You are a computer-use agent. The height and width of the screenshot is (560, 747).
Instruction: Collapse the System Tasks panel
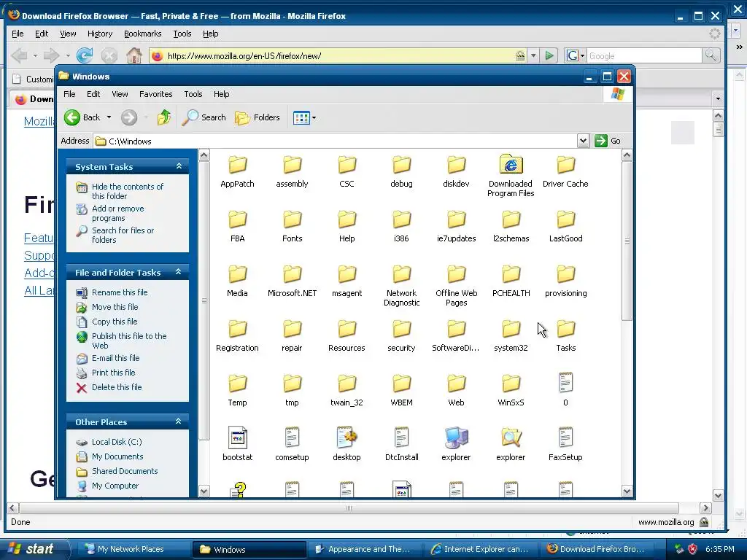179,166
